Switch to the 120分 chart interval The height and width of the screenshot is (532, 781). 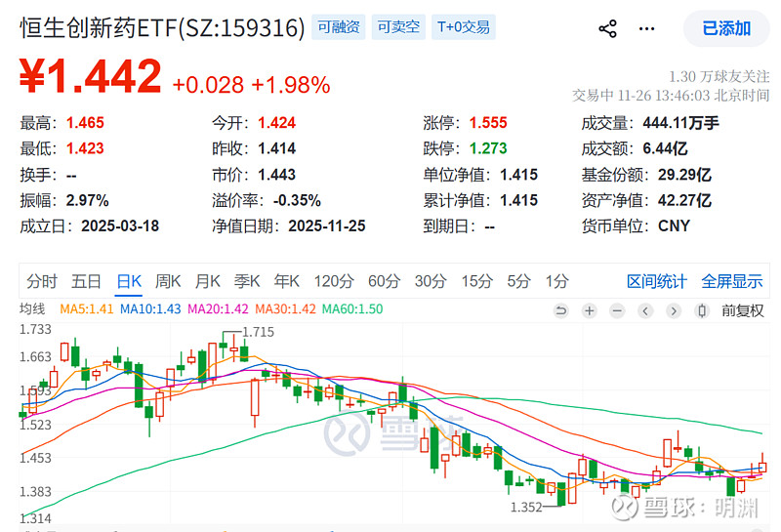coord(334,281)
